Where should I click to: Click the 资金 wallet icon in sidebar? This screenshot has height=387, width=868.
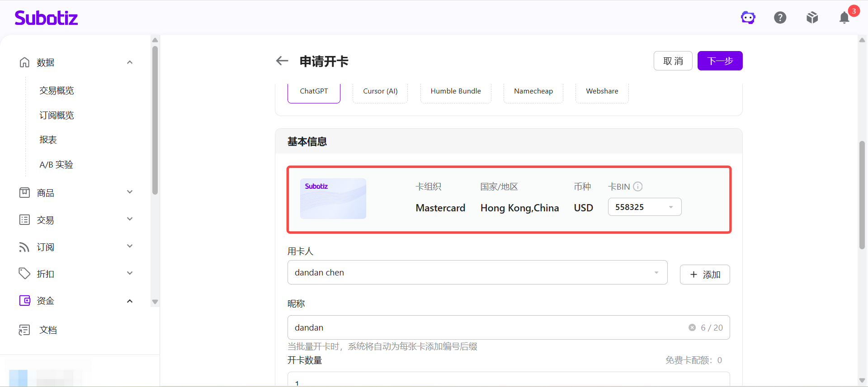coord(24,301)
